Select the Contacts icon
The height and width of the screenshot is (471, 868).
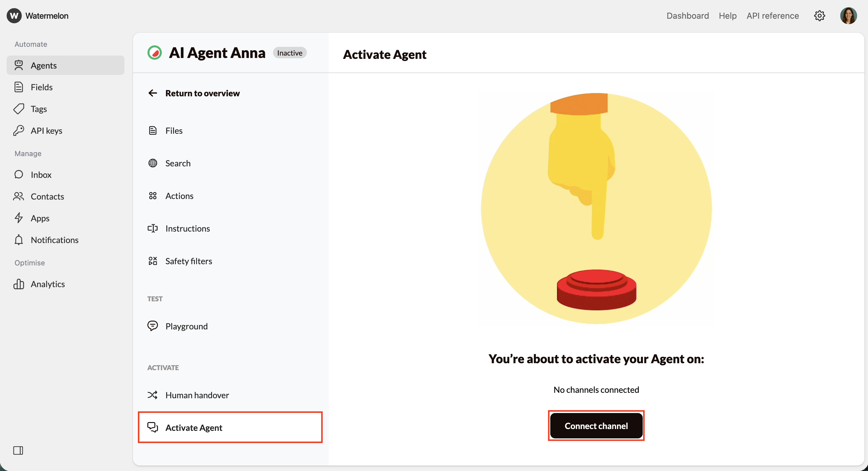(x=19, y=197)
